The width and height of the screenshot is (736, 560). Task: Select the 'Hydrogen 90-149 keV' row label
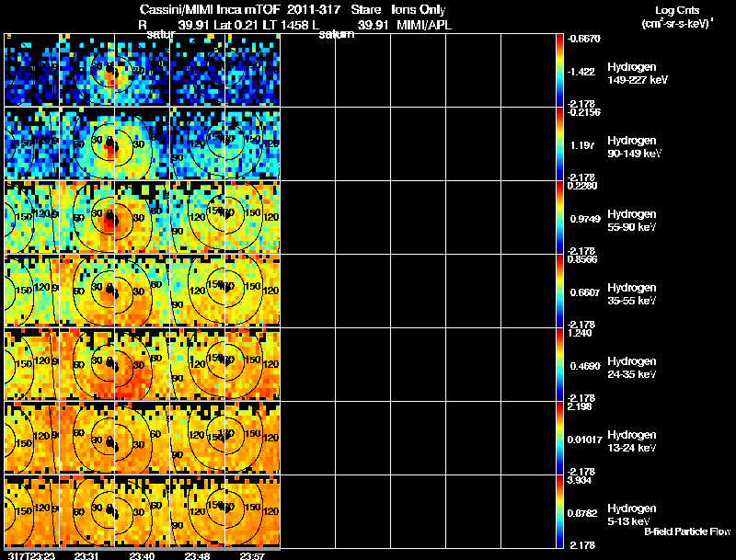click(x=635, y=147)
